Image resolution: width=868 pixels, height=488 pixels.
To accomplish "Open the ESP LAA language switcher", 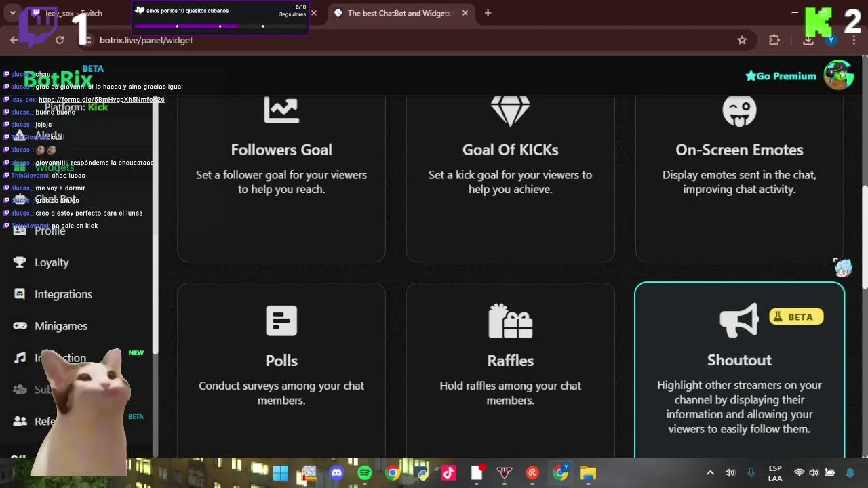I will [775, 473].
